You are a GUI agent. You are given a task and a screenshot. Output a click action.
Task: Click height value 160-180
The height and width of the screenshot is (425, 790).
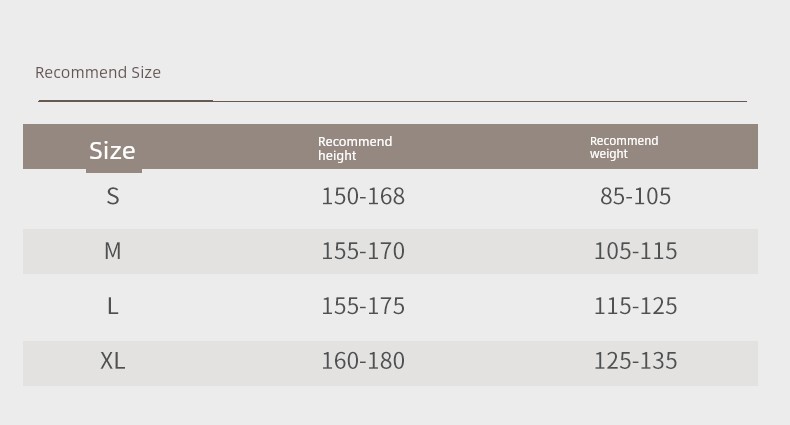pos(363,361)
